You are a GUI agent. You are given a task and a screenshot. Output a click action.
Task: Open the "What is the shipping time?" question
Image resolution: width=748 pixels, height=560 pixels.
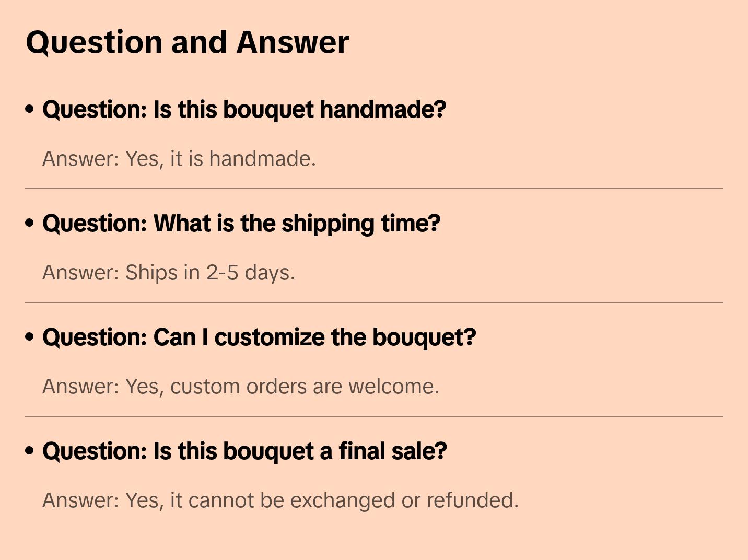241,224
